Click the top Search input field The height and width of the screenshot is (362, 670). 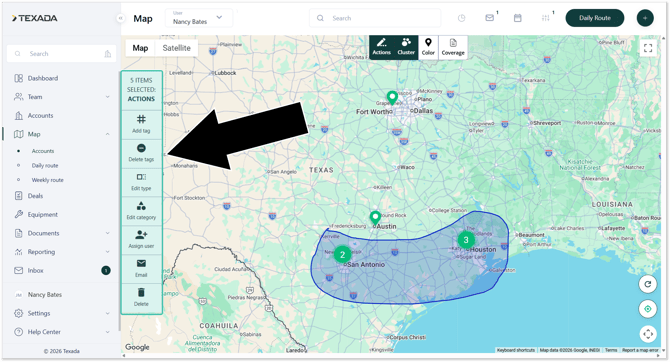[375, 18]
